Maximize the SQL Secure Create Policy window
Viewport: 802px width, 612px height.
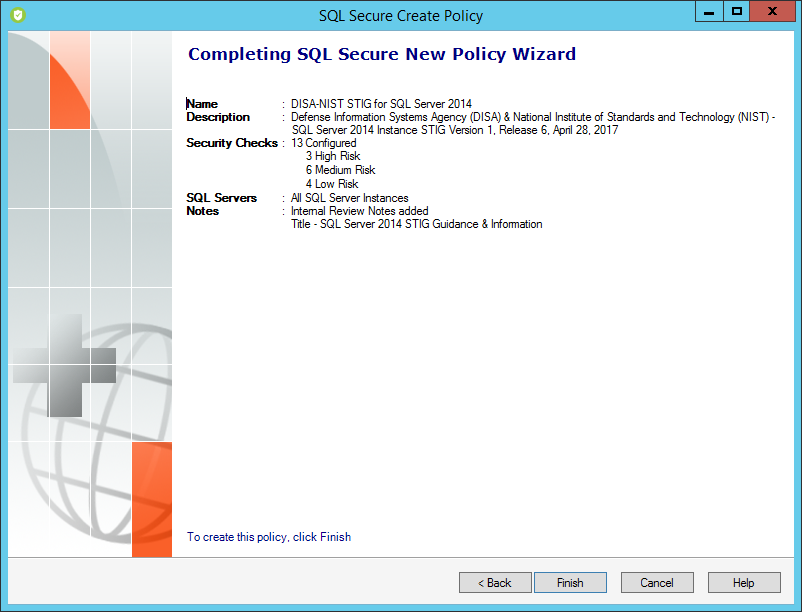(x=737, y=11)
